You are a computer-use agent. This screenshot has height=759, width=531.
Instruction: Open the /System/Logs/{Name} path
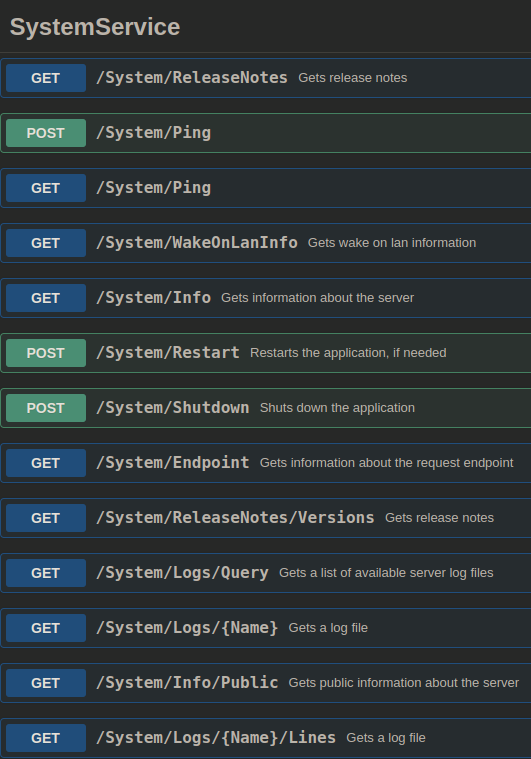point(187,628)
